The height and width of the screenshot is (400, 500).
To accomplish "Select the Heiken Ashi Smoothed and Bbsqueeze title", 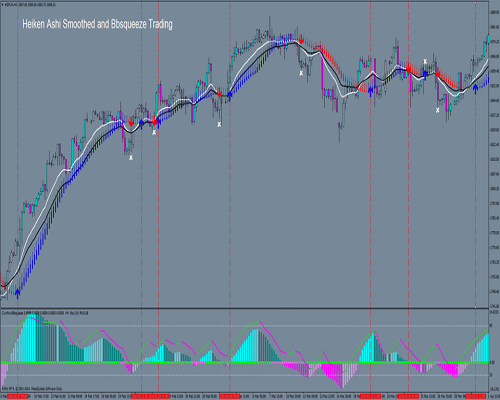I will 97,24.
